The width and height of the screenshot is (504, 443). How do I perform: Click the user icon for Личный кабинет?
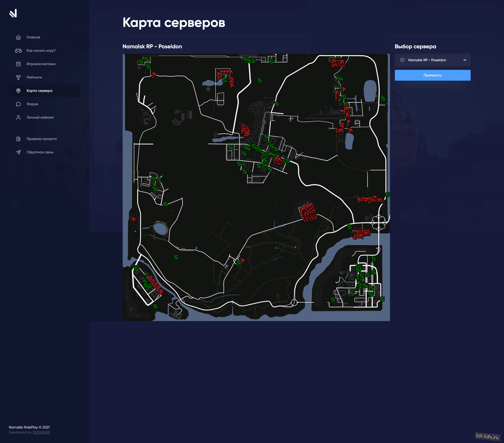(18, 117)
